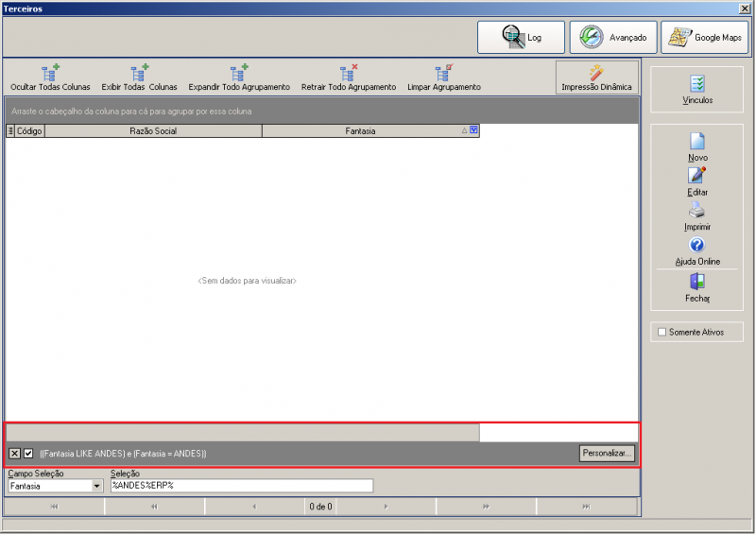
Task: Remove the filter with the X button
Action: (15, 454)
